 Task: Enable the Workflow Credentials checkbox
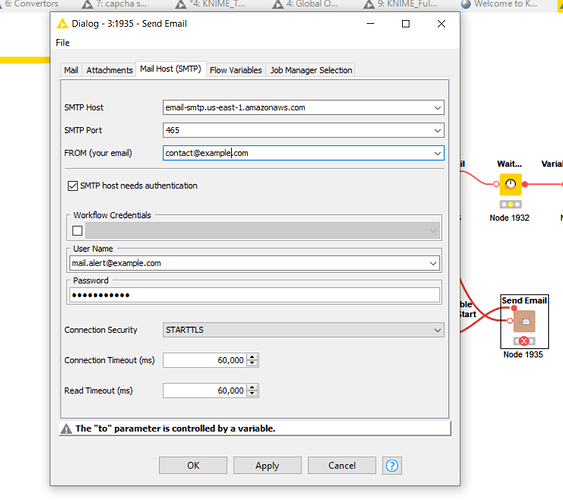pyautogui.click(x=77, y=230)
